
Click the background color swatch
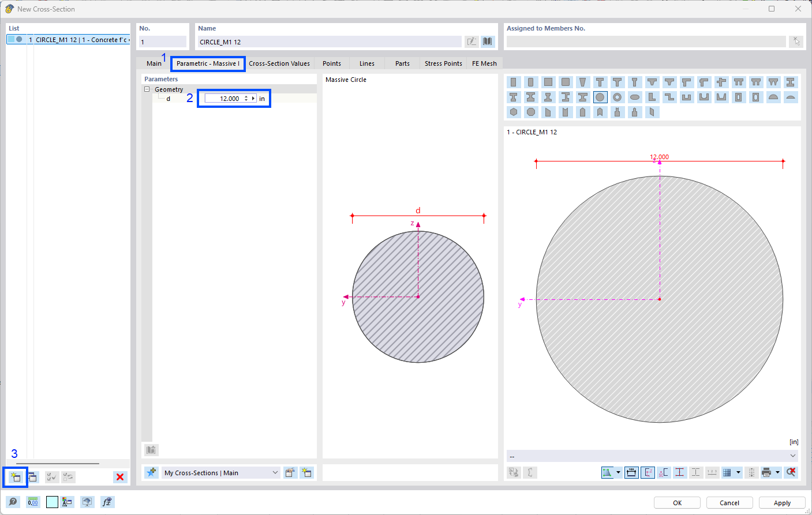[x=52, y=502]
